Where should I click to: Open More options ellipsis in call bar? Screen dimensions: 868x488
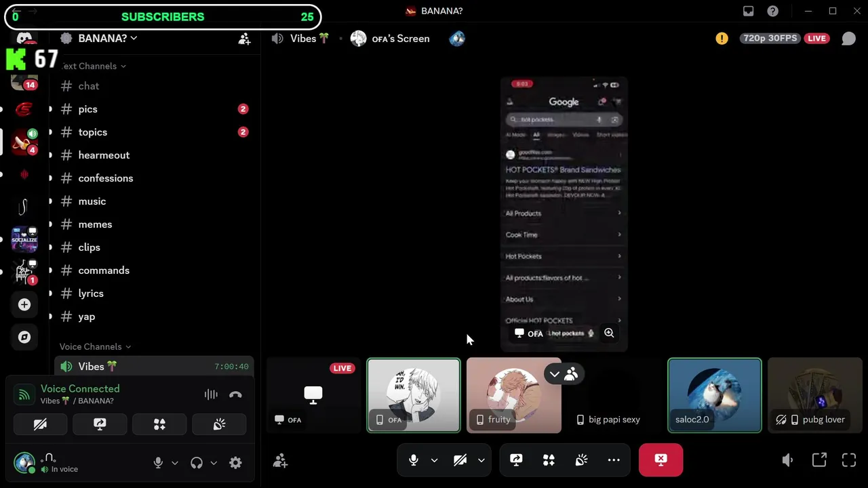point(614,460)
